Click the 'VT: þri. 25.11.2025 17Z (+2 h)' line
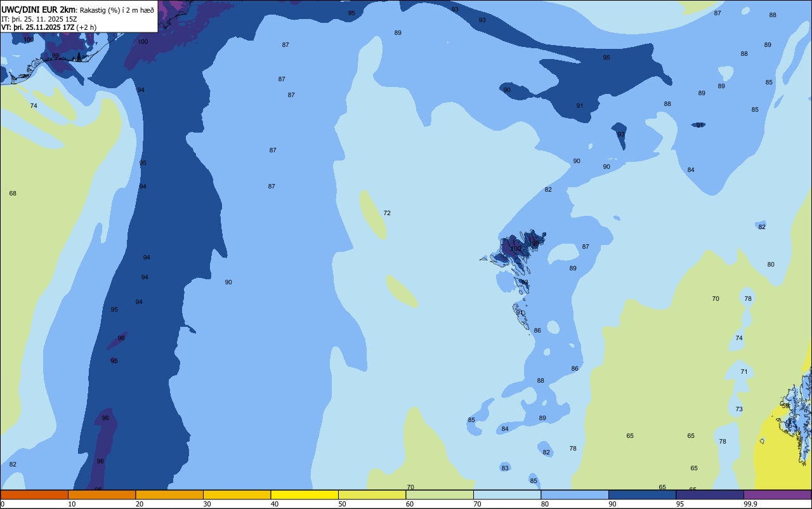This screenshot has height=509, width=812. 49,27
